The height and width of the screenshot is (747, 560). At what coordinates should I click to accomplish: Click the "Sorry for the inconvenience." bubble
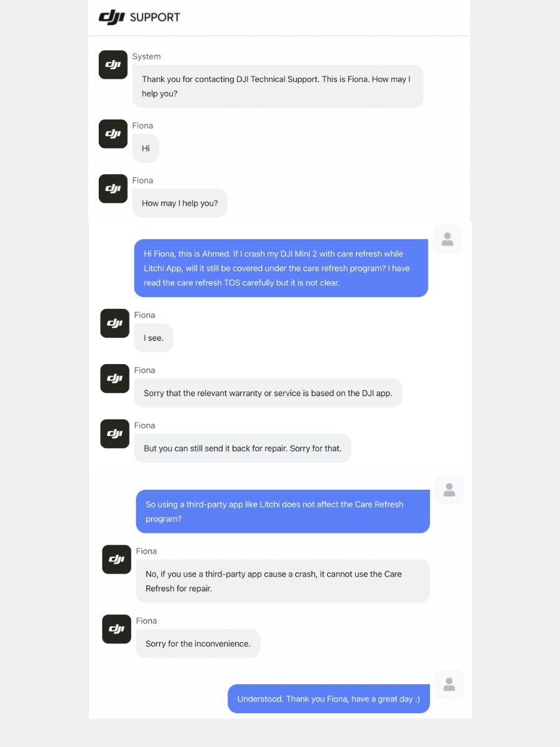(x=198, y=644)
